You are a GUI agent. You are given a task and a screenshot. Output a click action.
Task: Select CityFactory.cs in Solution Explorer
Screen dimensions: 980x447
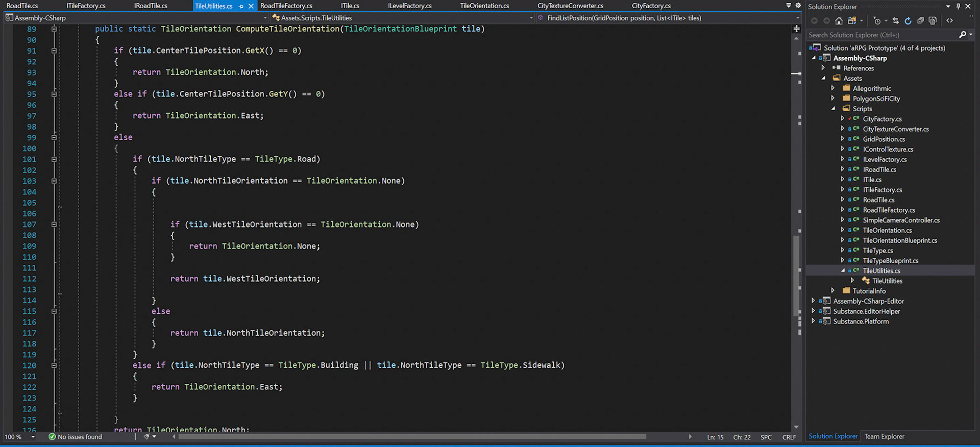[x=882, y=119]
